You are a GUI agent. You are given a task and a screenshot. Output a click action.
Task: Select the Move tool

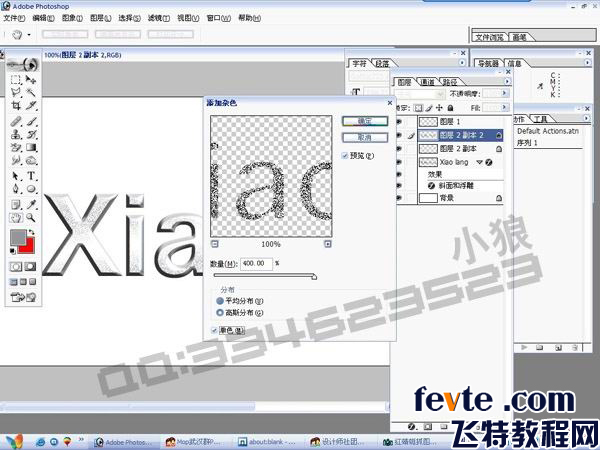(31, 79)
